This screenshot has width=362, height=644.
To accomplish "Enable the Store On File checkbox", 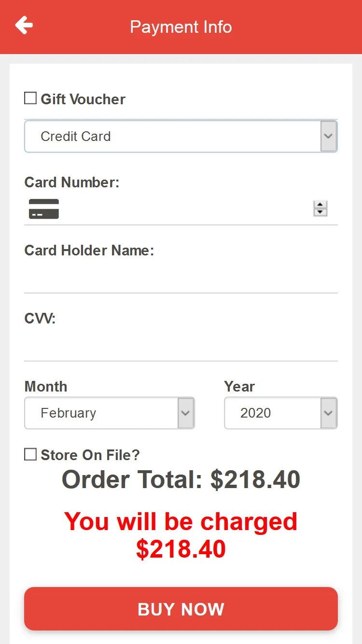I will (x=30, y=454).
